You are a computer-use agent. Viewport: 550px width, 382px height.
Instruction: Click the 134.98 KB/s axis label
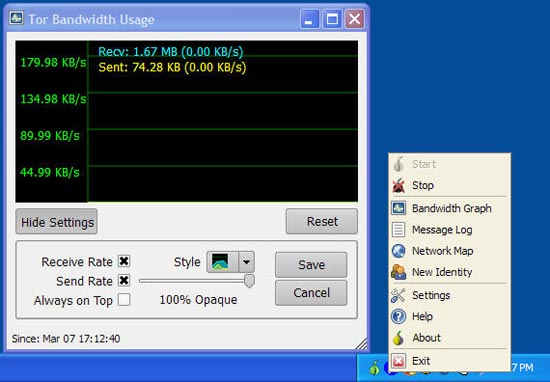click(53, 99)
